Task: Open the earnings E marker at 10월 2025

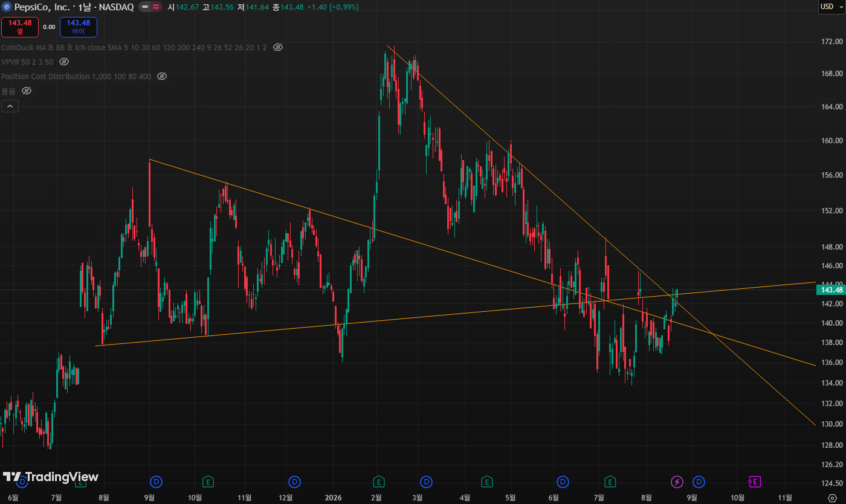Action: pyautogui.click(x=208, y=482)
